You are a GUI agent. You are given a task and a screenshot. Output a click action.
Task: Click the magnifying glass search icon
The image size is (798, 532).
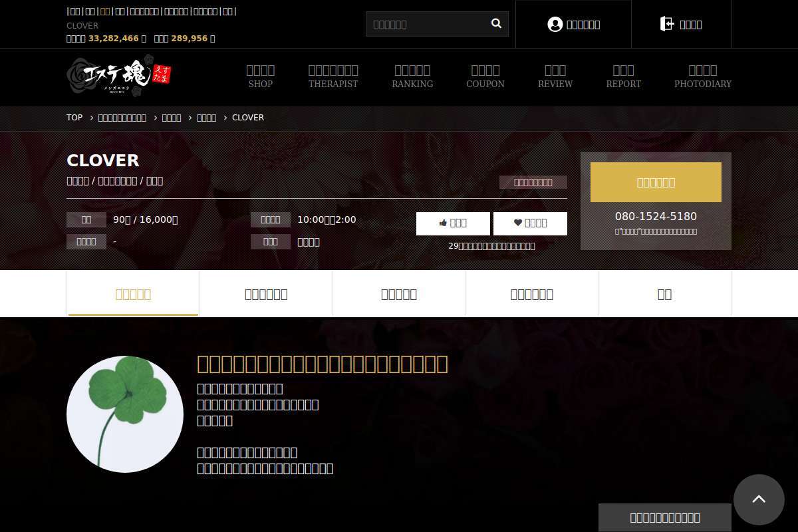click(x=496, y=24)
